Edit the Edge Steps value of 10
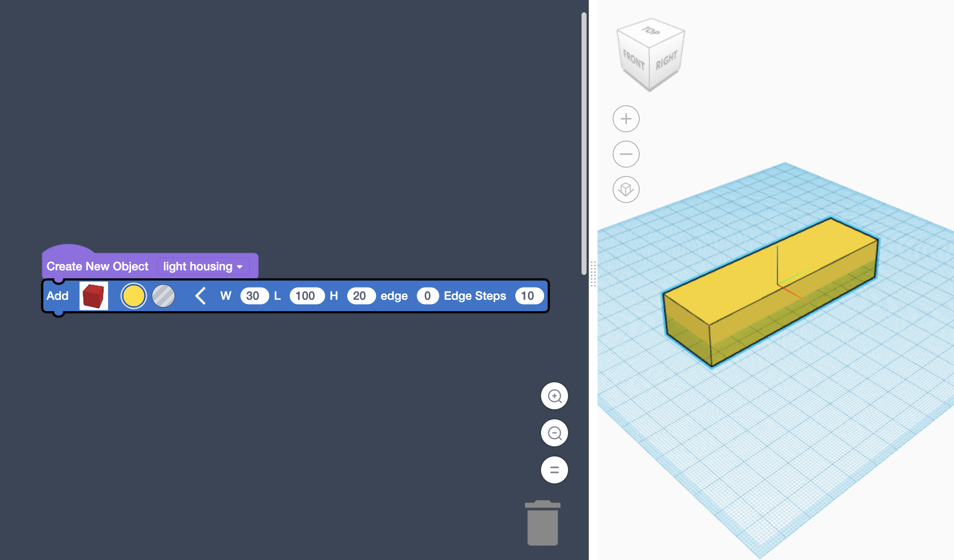The image size is (954, 560). (529, 296)
